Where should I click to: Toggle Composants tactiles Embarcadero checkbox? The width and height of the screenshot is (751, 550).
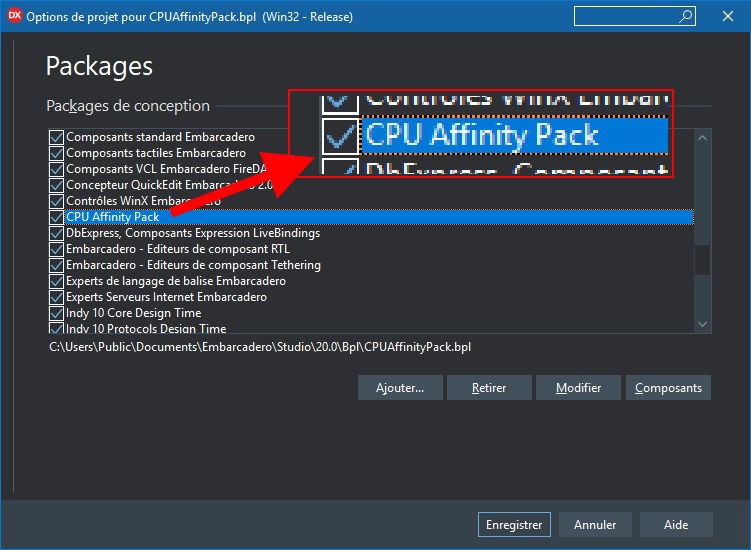pos(57,153)
